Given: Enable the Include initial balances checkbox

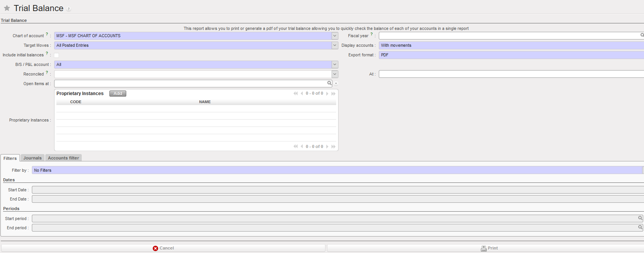Looking at the screenshot, I should pyautogui.click(x=56, y=55).
